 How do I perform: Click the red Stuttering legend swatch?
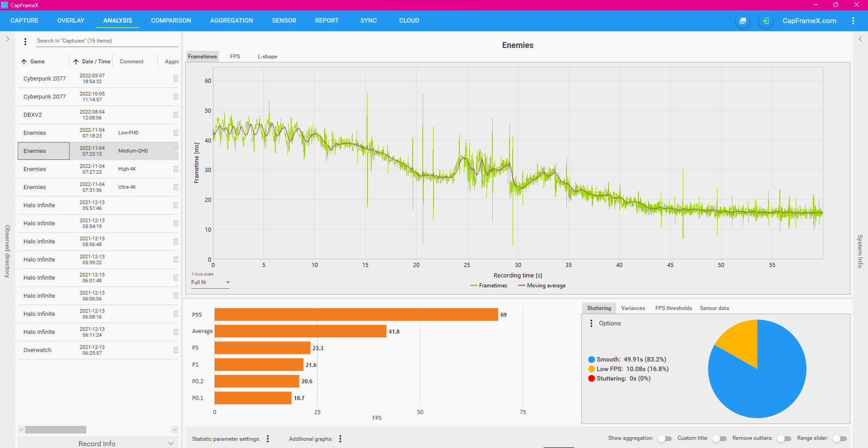pos(591,378)
